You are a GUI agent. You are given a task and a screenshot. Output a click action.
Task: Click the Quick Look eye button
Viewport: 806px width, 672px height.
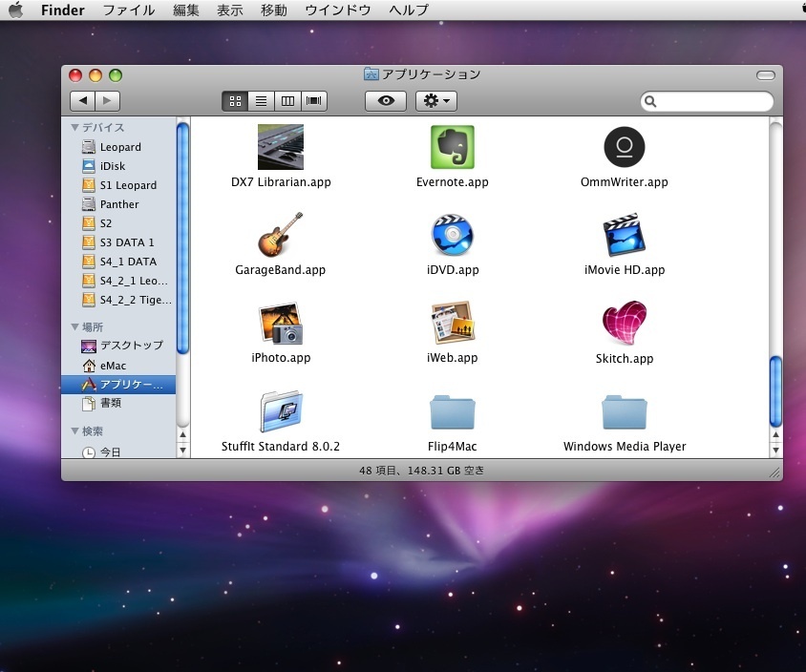point(386,101)
